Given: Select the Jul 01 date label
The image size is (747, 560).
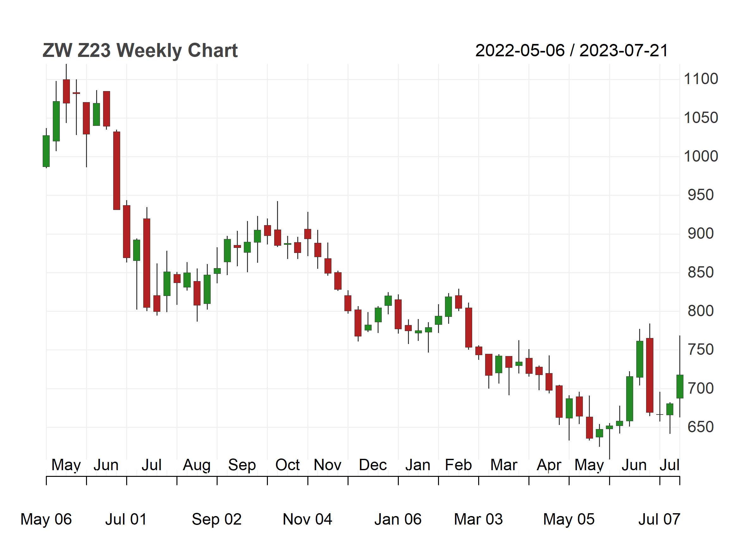Looking at the screenshot, I should (x=126, y=519).
